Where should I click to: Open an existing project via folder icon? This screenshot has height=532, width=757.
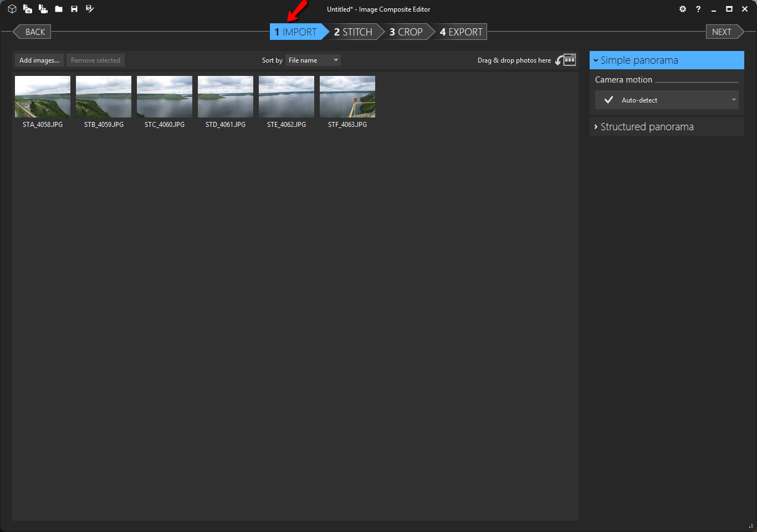[59, 9]
